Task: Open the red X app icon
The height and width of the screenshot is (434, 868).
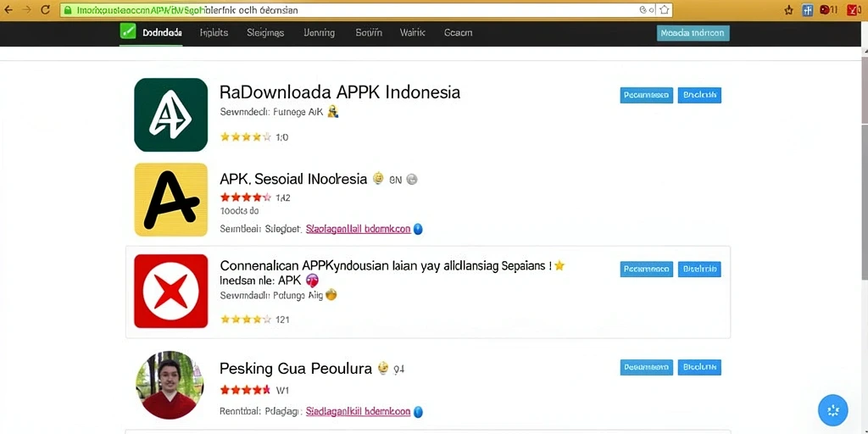Action: [x=170, y=291]
